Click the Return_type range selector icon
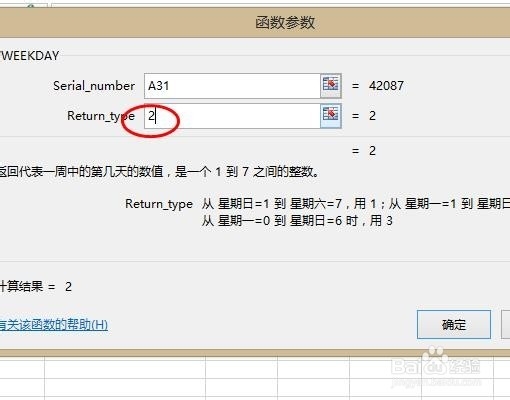510x400 pixels. click(331, 116)
